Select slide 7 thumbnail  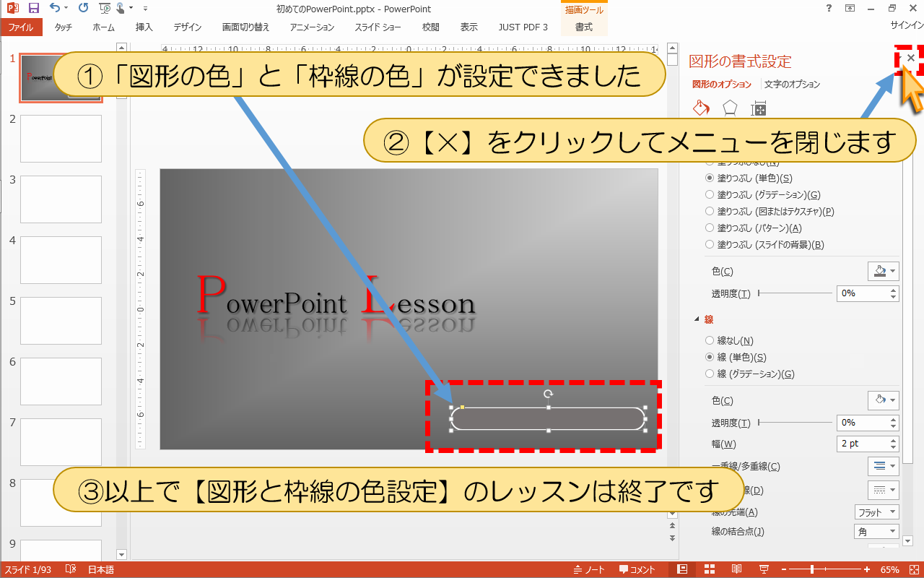(x=61, y=442)
